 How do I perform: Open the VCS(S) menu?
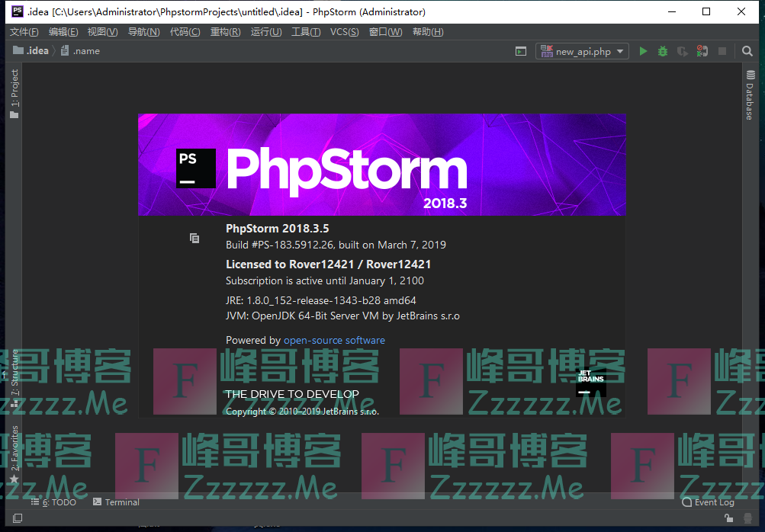pos(345,32)
